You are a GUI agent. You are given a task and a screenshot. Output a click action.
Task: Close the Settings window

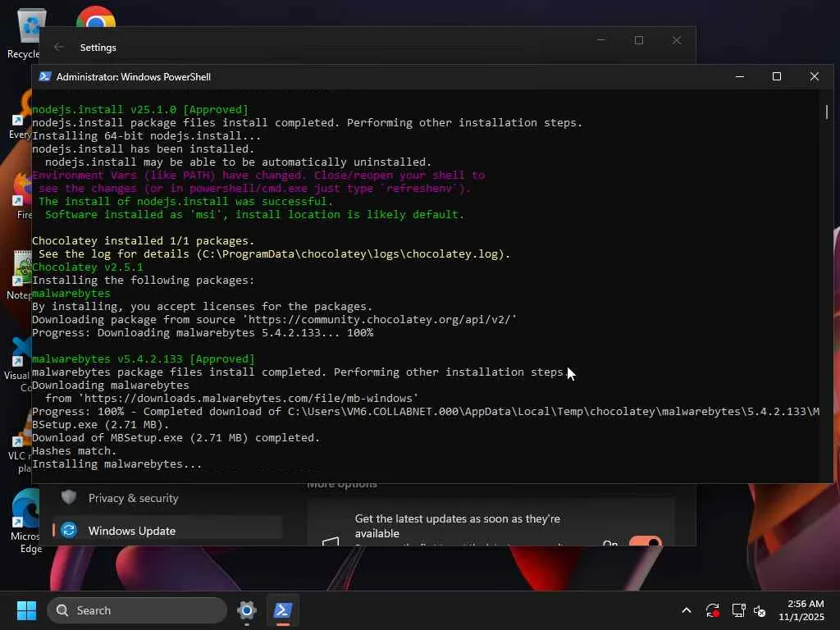(677, 40)
